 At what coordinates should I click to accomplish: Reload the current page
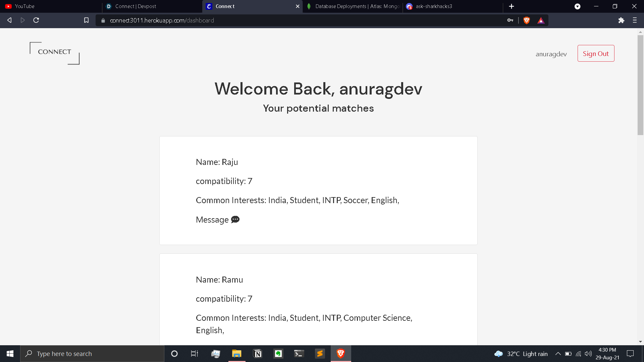click(x=36, y=20)
